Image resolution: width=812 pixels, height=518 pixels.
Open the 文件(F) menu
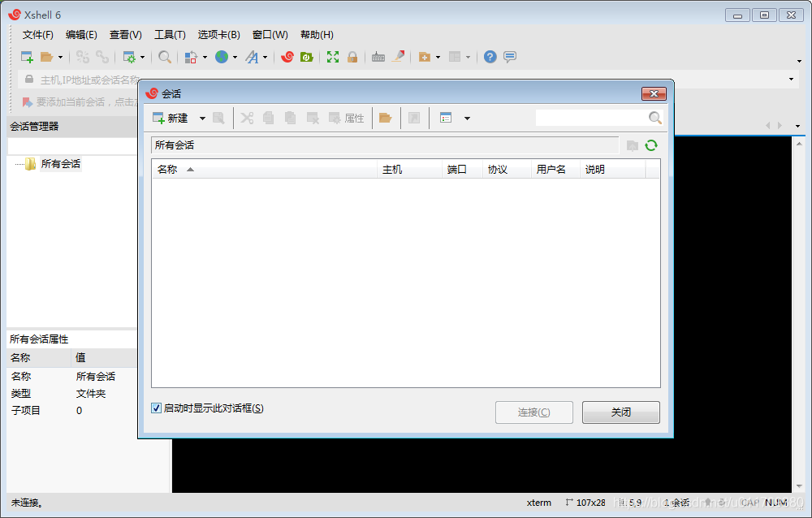38,35
